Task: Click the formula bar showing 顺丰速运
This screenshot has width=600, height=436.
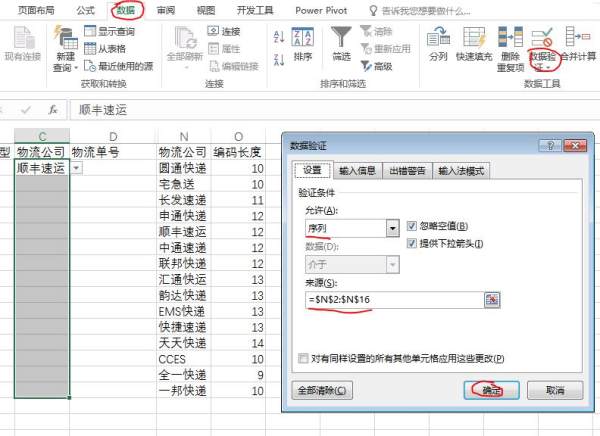Action: click(x=333, y=110)
